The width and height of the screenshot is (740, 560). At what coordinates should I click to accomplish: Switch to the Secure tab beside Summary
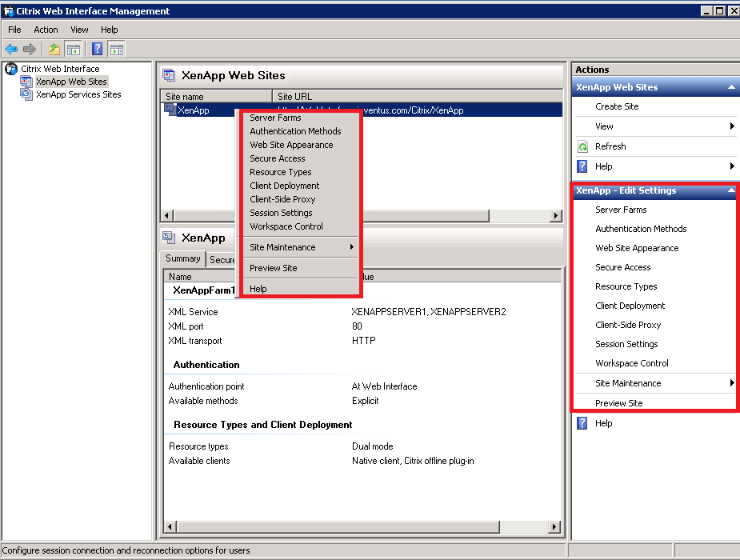click(222, 260)
